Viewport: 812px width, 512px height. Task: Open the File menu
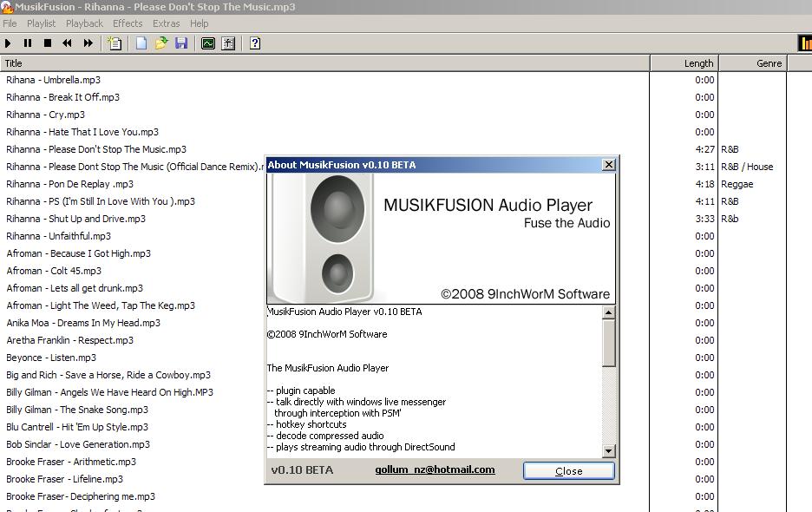click(10, 23)
